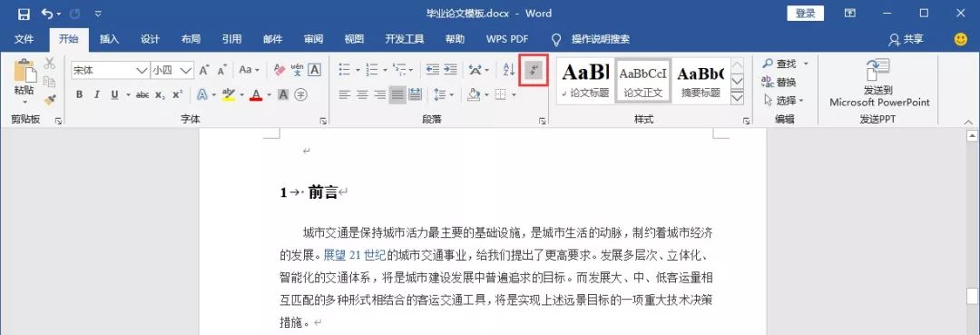Undo the last action
This screenshot has height=335, width=980.
pos(47,13)
